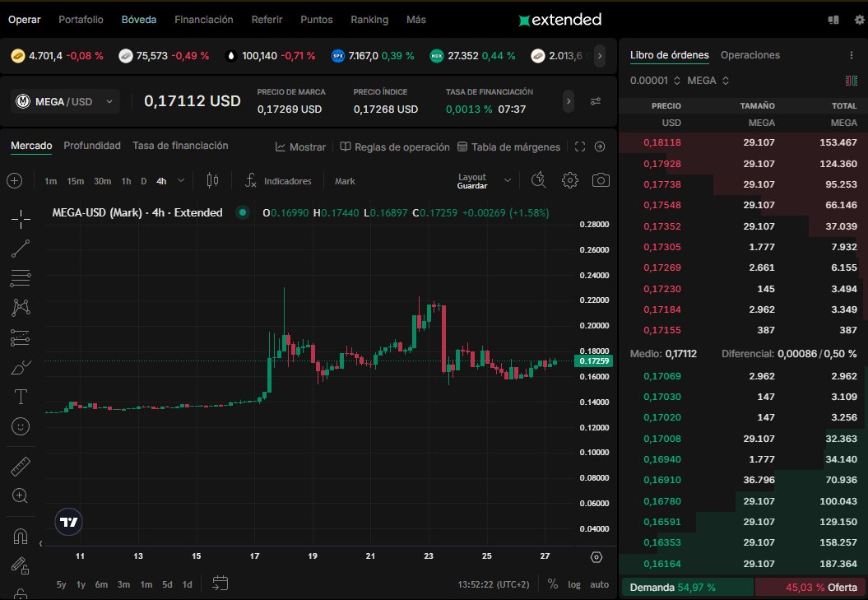Open quick search lightning icon
This screenshot has width=868, height=600.
(538, 180)
